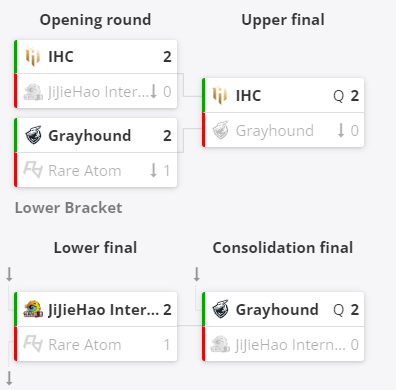
Task: Click the faded JiJieHao logo in Consolidation final
Action: [220, 344]
